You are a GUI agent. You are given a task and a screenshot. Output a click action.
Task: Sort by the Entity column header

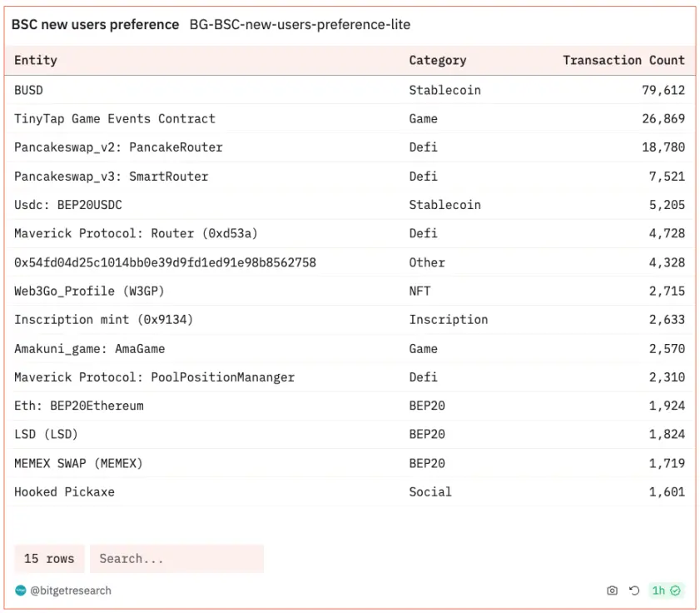tap(36, 60)
